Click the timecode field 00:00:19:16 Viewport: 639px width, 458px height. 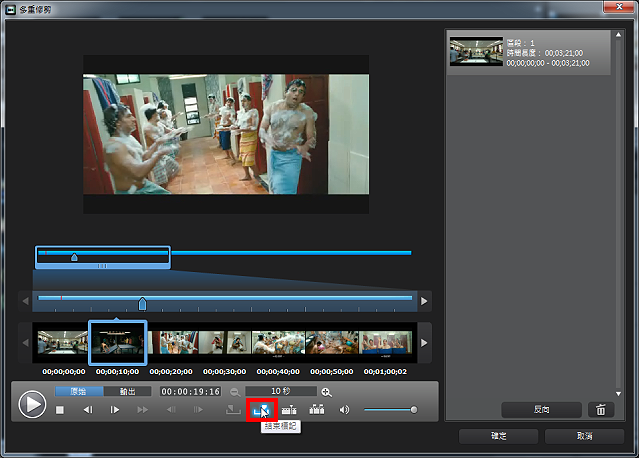pos(190,392)
